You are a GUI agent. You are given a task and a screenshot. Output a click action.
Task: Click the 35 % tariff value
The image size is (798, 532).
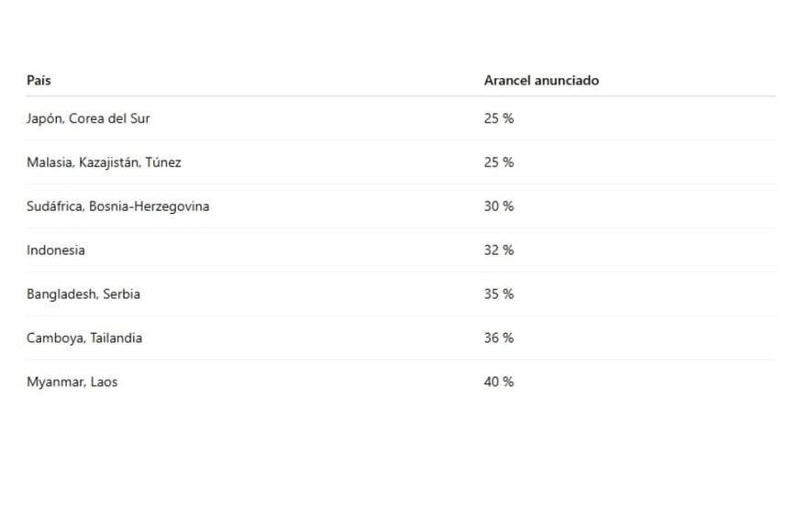coord(499,294)
